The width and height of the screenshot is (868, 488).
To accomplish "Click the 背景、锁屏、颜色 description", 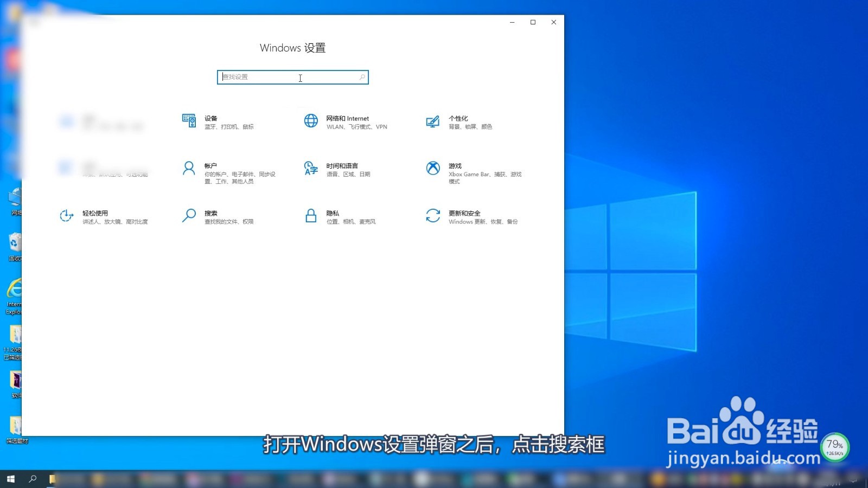I will click(470, 127).
